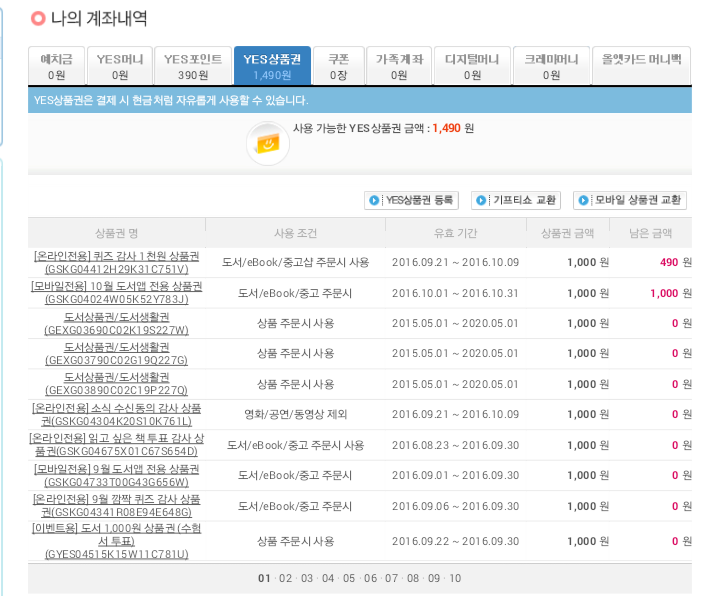Select the 크레마머니 tab

click(x=551, y=66)
